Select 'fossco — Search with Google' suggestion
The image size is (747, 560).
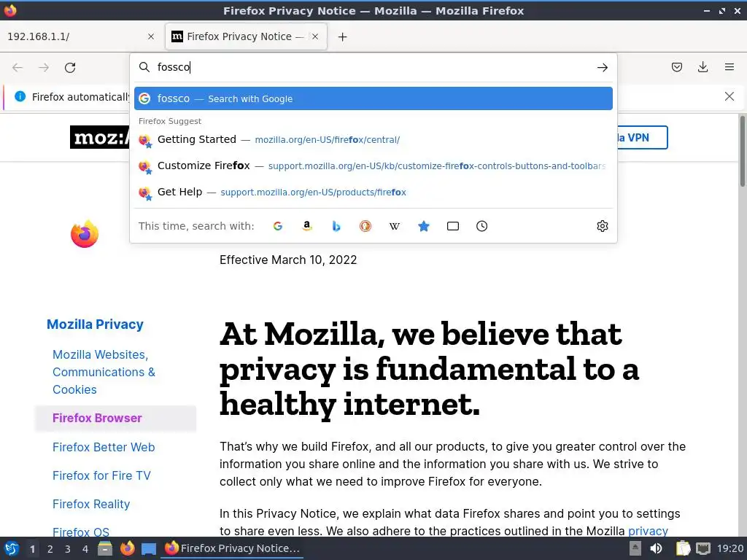tap(373, 98)
